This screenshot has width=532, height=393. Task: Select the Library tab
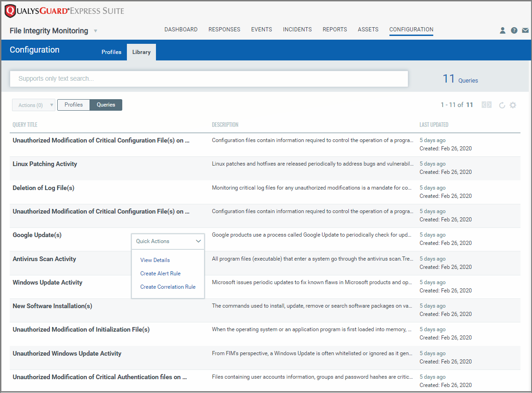(x=142, y=52)
